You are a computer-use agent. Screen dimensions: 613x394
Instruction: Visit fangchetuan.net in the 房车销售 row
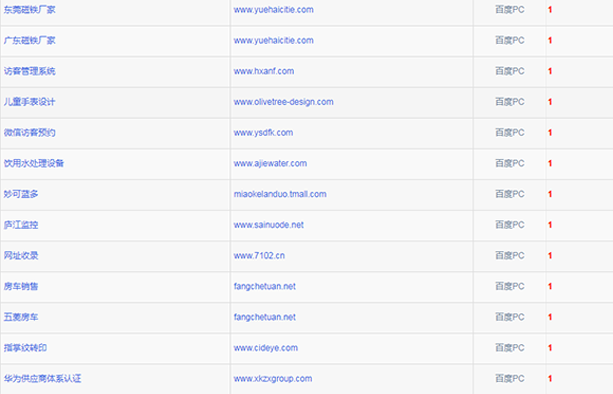tap(265, 287)
